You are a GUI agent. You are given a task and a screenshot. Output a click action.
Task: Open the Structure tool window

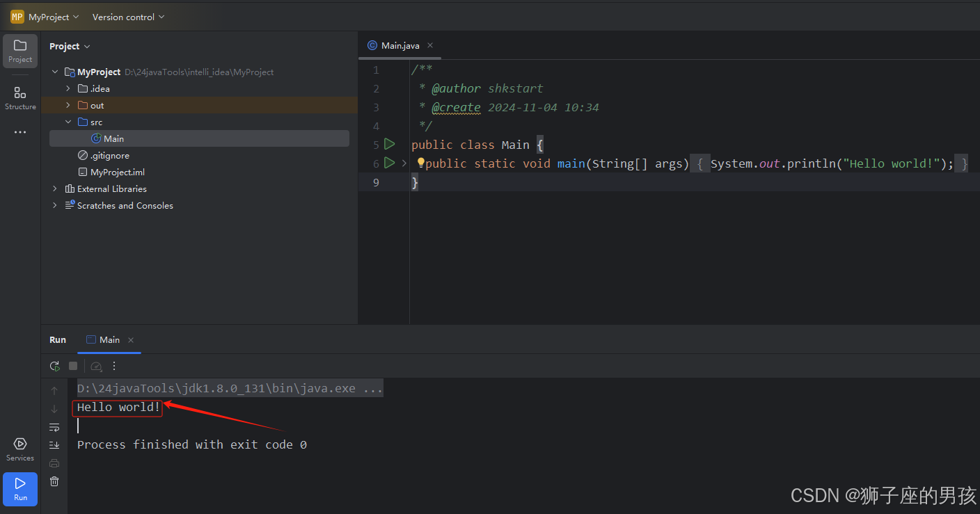pos(20,98)
